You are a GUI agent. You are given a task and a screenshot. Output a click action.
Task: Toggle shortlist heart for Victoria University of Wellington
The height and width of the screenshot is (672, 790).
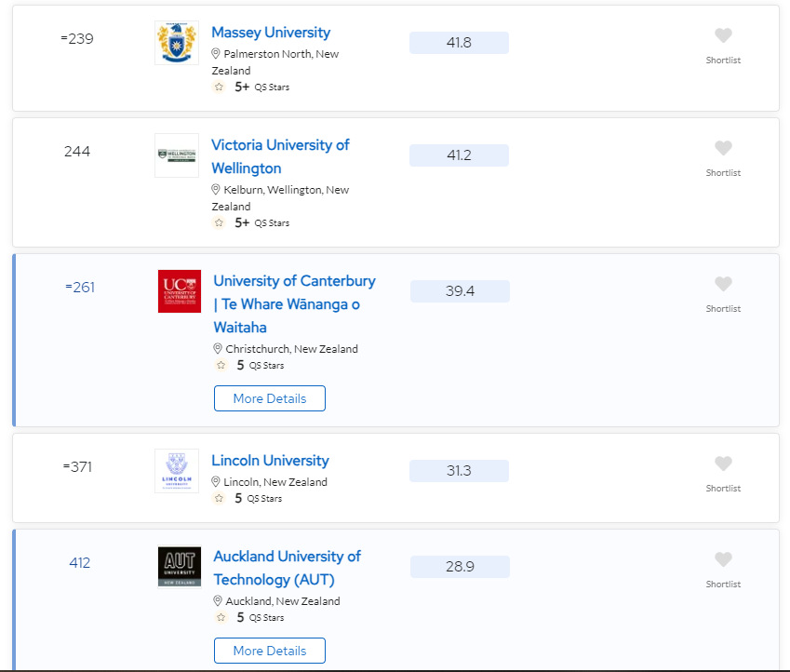[x=723, y=148]
